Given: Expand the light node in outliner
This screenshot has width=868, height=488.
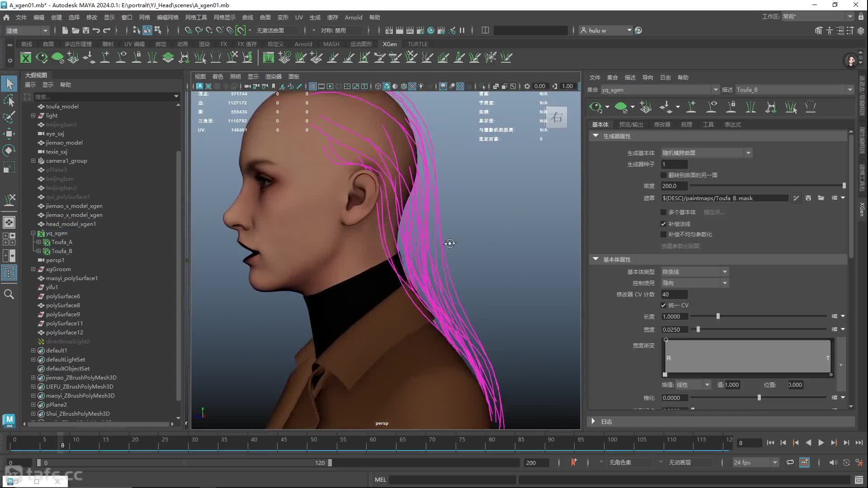Looking at the screenshot, I should click(33, 116).
